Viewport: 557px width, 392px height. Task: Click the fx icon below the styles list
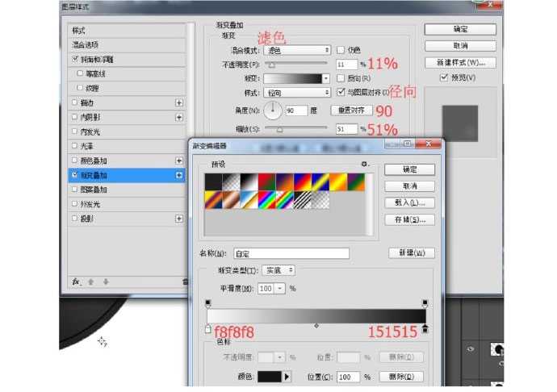tap(75, 281)
